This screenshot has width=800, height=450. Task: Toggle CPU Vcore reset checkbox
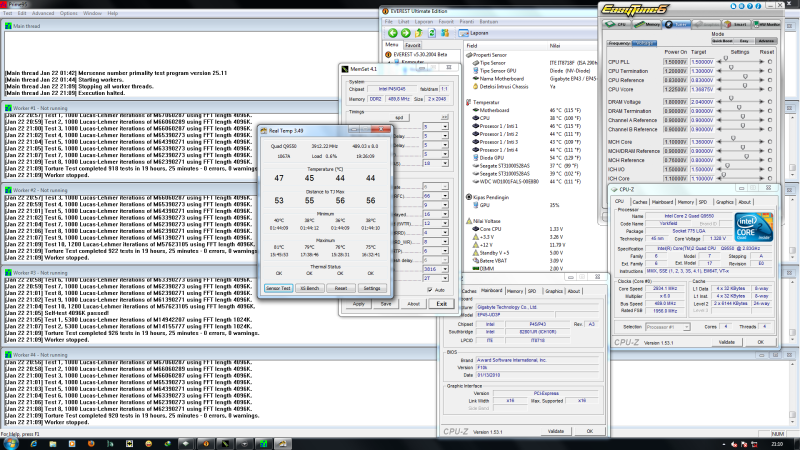click(x=769, y=89)
